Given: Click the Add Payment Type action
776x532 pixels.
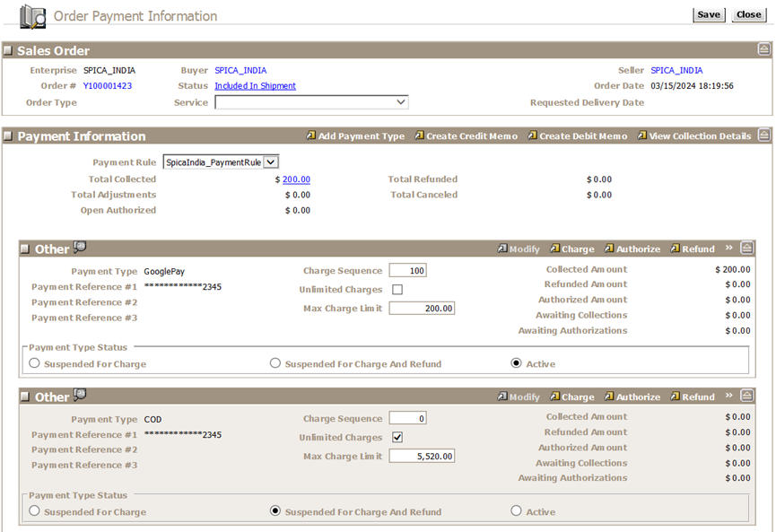Looking at the screenshot, I should 361,136.
